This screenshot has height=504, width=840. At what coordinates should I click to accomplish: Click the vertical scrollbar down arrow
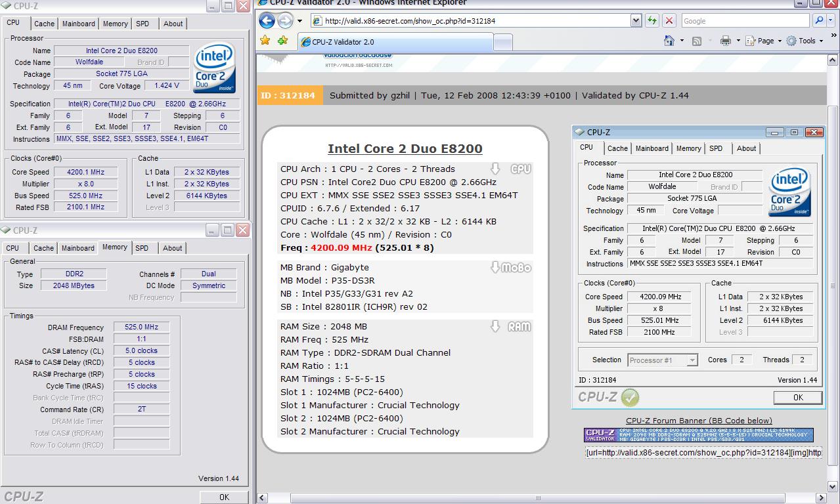click(x=833, y=487)
